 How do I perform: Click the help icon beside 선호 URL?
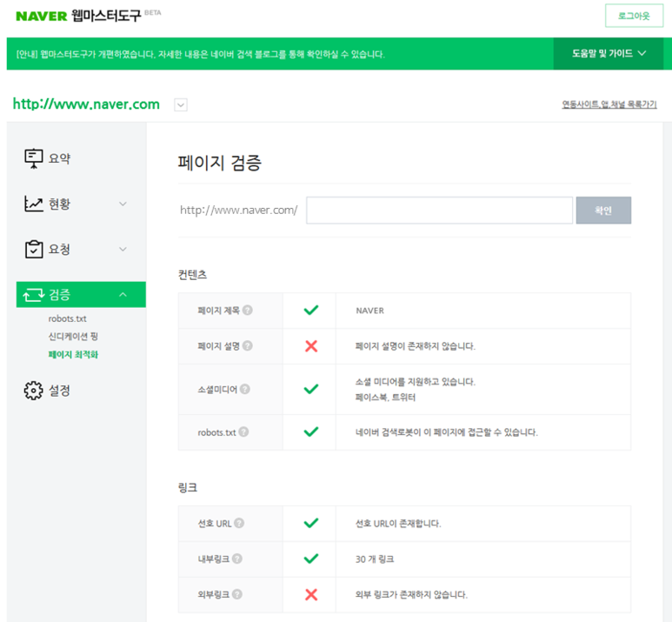tap(239, 524)
